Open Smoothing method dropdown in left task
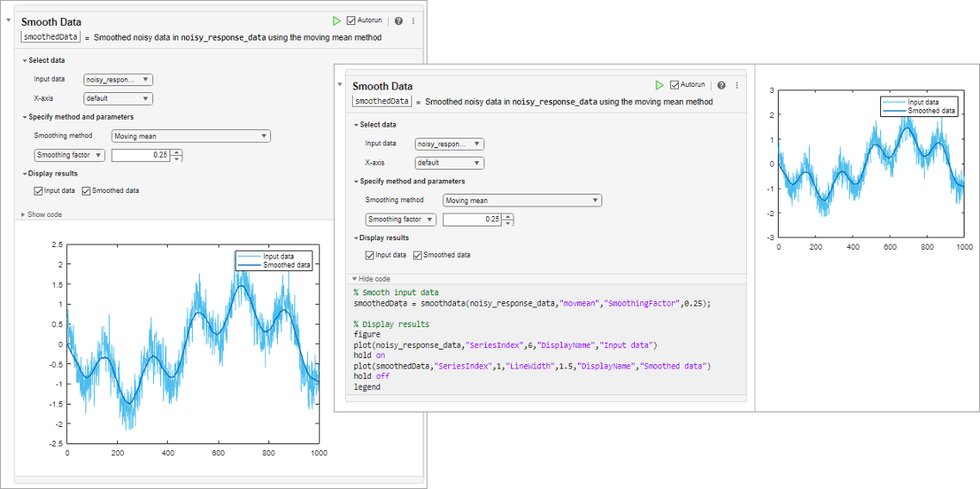980x489 pixels. coord(191,136)
